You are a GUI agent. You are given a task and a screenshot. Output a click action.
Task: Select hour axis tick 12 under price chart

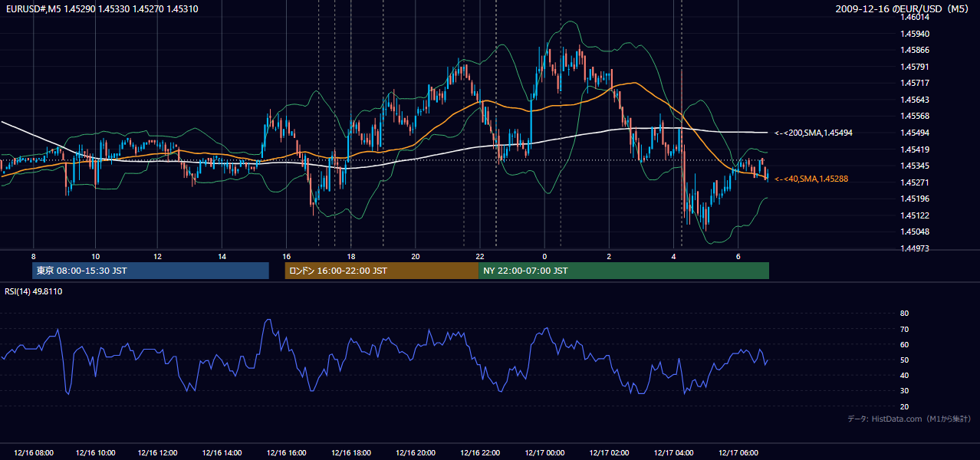click(157, 256)
